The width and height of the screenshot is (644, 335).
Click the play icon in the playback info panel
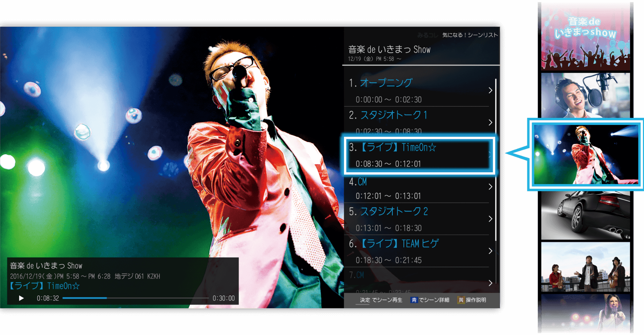point(21,298)
